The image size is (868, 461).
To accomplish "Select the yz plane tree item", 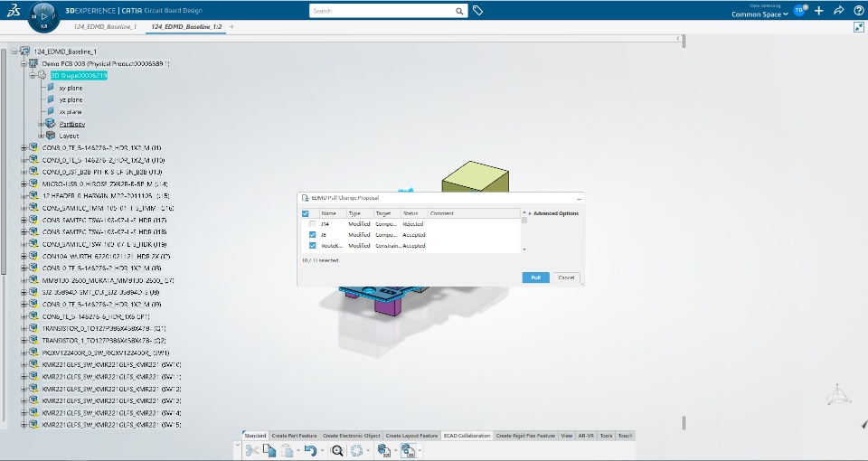I will [71, 99].
